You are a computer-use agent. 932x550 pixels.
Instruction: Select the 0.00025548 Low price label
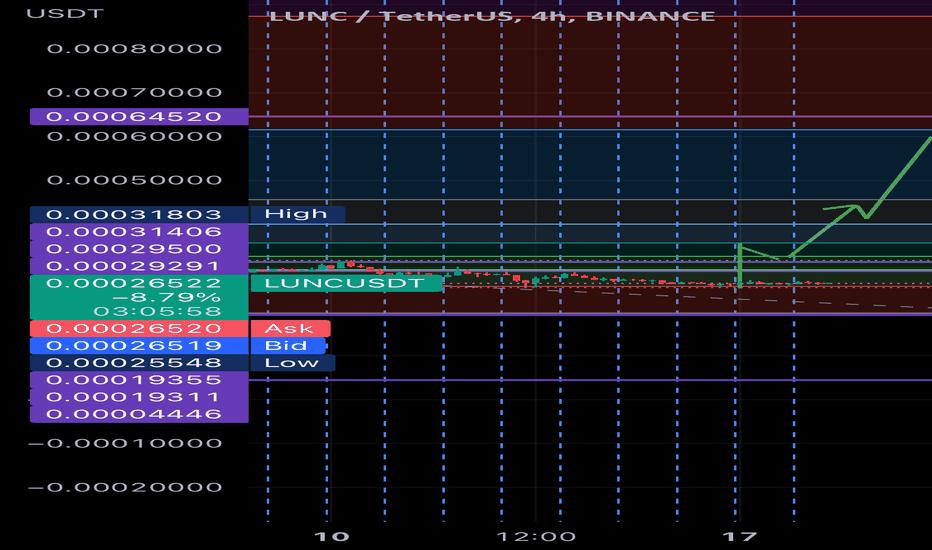[x=139, y=363]
